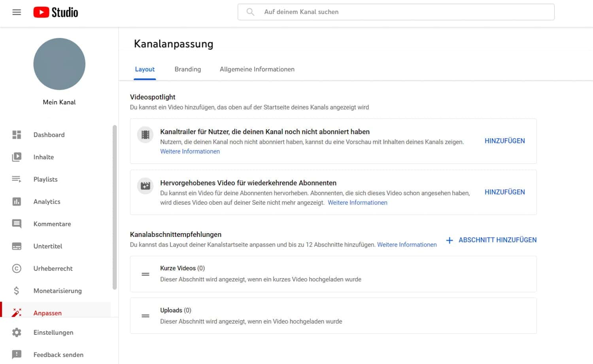Screen dimensions: 593x364
Task: Click the YouTube Studio logo
Action: coord(56,12)
